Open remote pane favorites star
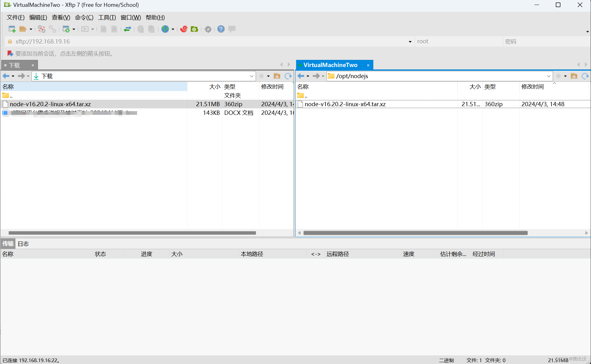Screen dimensions: 591x364 (558, 76)
